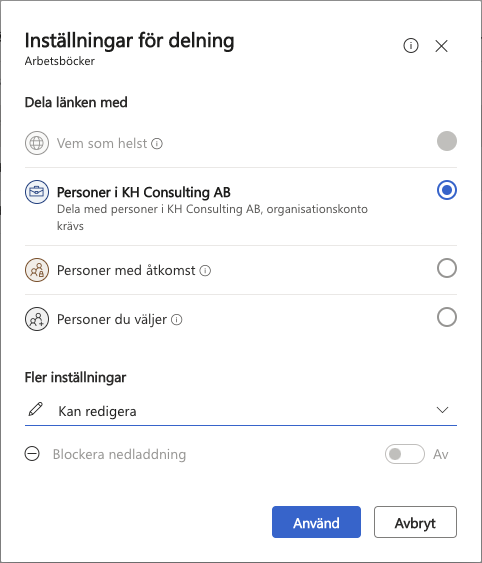Screen dimensions: 482x563
Task: Click the Avbryt button
Action: pos(415,522)
